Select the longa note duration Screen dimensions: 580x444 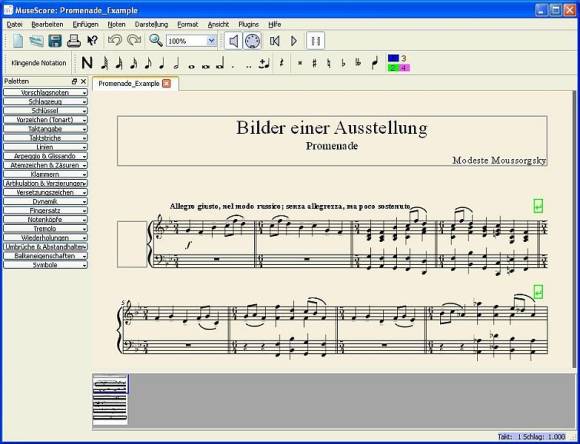click(220, 64)
